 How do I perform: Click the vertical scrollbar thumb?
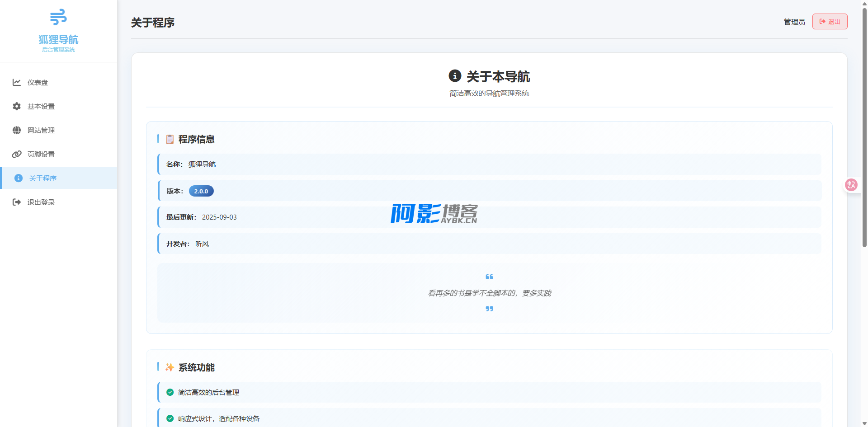[864, 127]
